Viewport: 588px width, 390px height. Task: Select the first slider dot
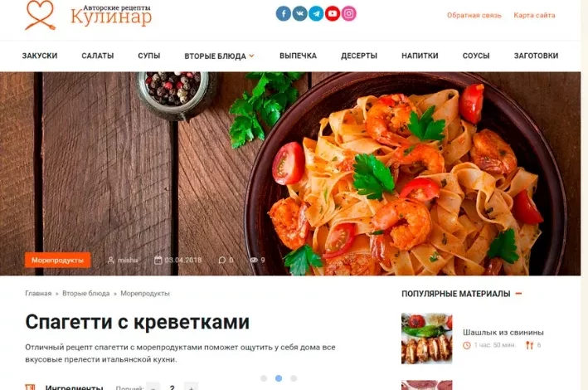click(264, 378)
